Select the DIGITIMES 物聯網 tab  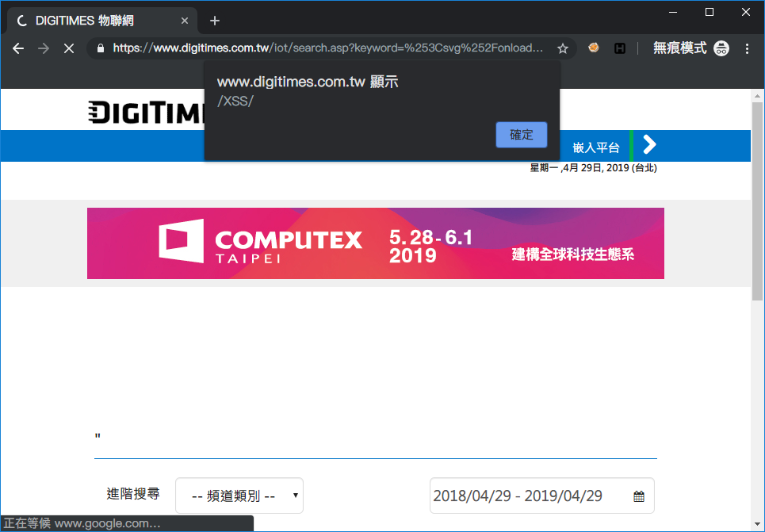point(102,21)
